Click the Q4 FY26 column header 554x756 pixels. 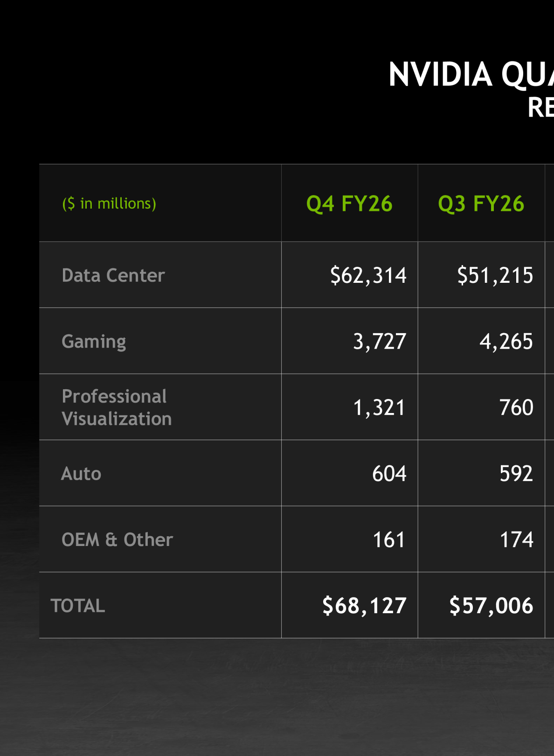(x=349, y=204)
